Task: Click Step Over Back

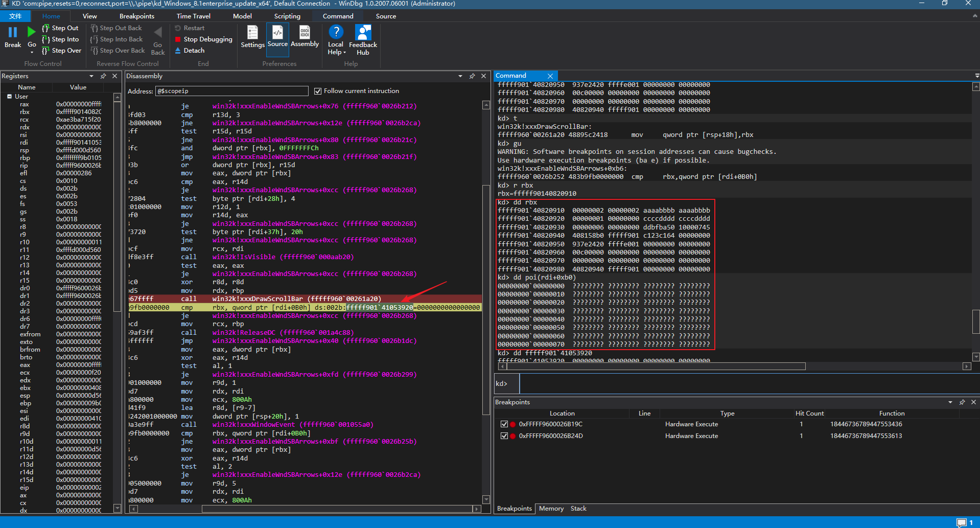Action: tap(118, 51)
